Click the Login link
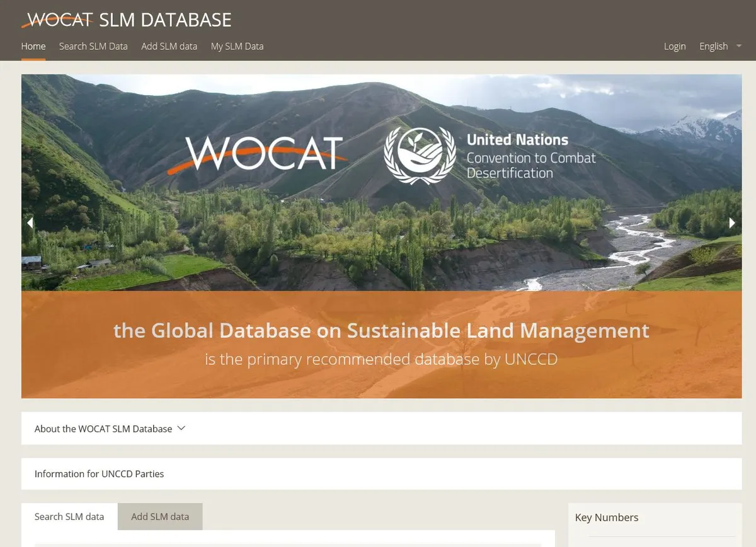Image resolution: width=756 pixels, height=547 pixels. click(674, 46)
